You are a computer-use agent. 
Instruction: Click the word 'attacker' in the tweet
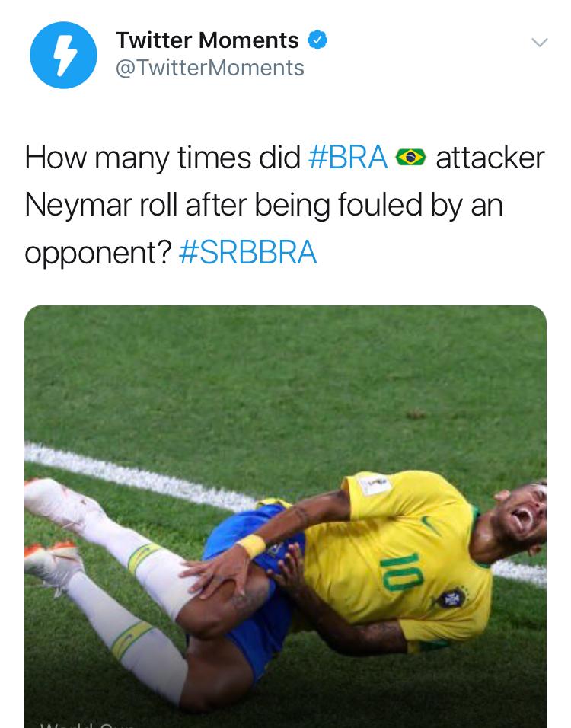click(x=490, y=158)
